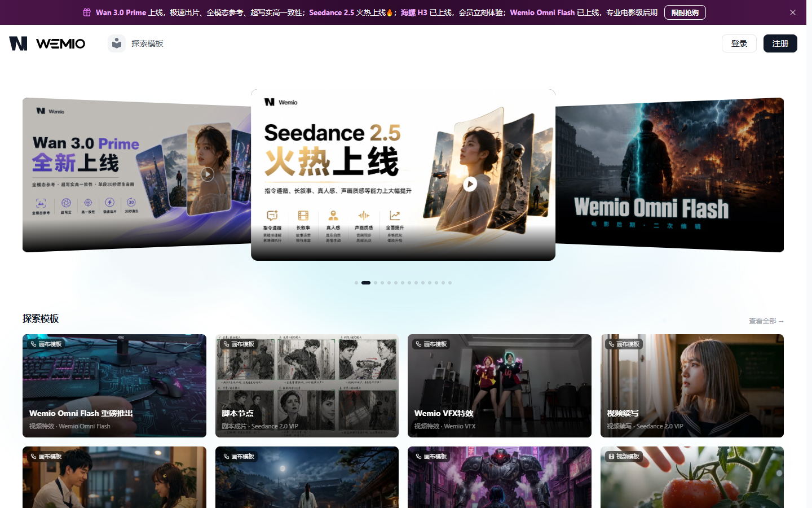Viewport: 812px width, 508px height.
Task: Click the 声画质感 waveform icon
Action: [364, 215]
